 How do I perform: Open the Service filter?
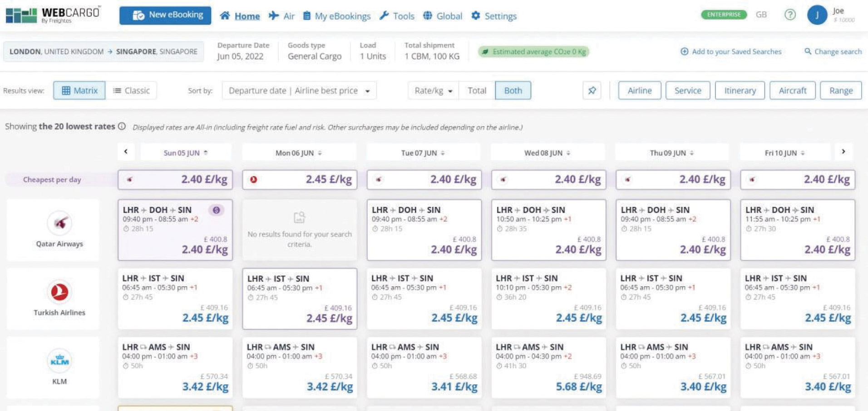(688, 90)
